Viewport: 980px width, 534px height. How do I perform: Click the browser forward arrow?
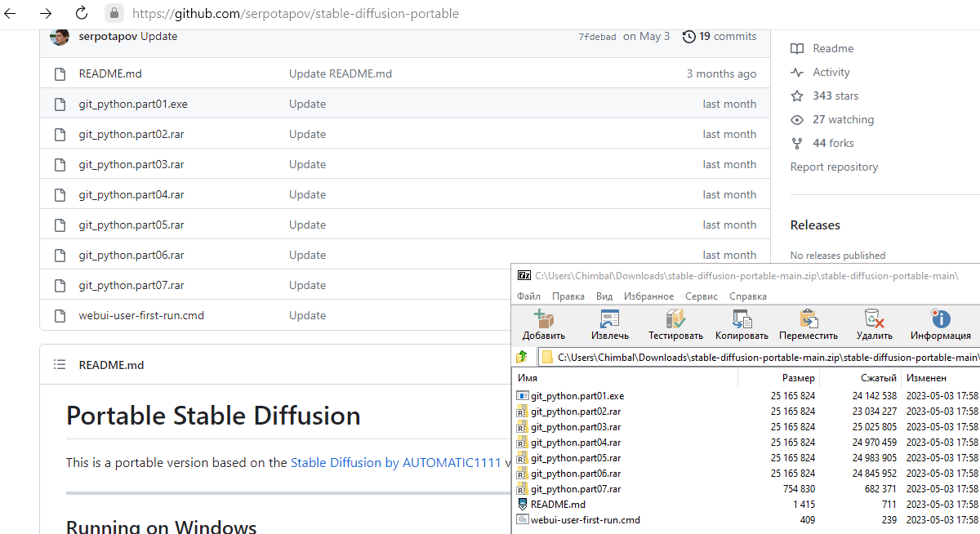(x=46, y=13)
